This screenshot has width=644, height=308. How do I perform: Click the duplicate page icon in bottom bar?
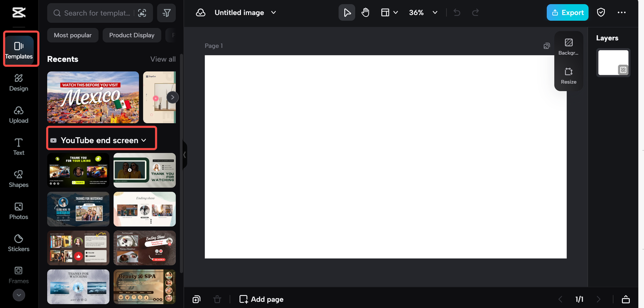tap(196, 299)
